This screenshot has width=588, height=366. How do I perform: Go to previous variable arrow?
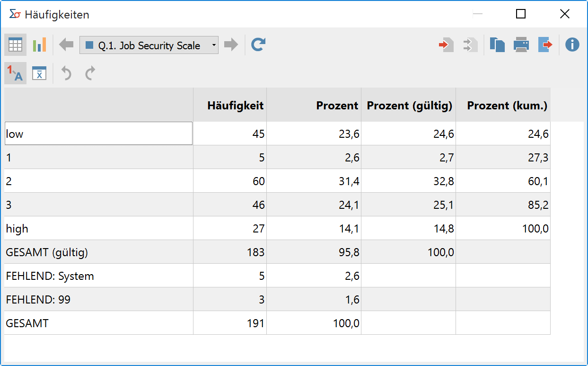(x=66, y=45)
